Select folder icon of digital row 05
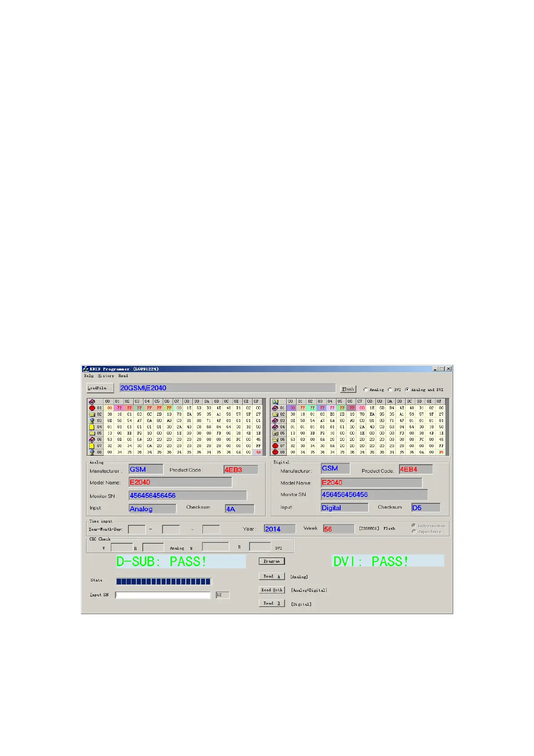Screen dimensions: 534x756 coord(275,433)
